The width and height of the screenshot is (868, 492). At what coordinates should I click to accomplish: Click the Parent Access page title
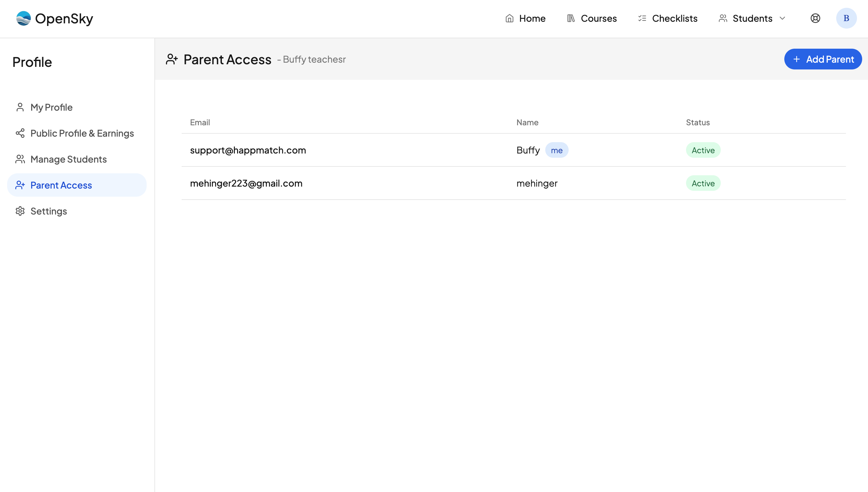coord(227,59)
